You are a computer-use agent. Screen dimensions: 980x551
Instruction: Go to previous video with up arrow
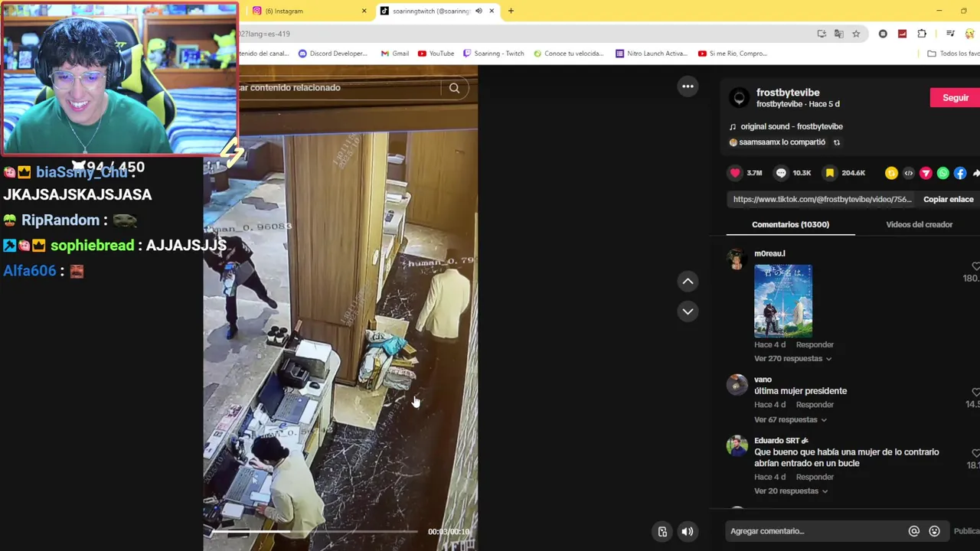(x=688, y=282)
